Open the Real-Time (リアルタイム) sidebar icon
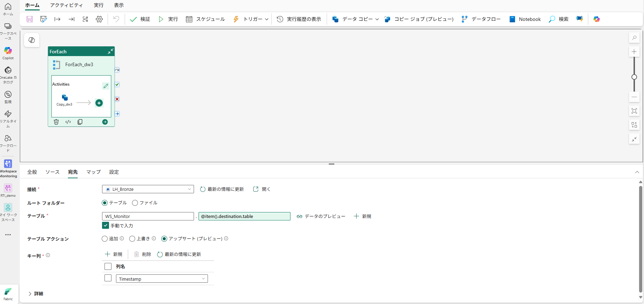This screenshot has height=304, width=644. click(8, 119)
